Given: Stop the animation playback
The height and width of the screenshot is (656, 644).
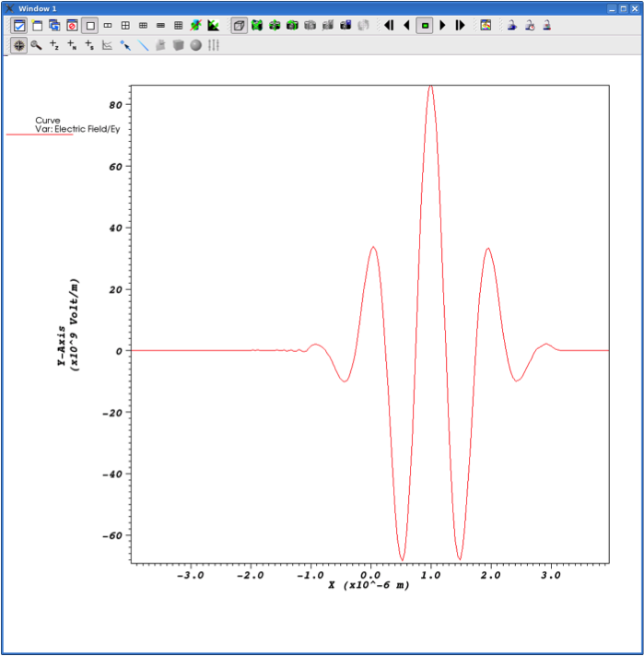Looking at the screenshot, I should [425, 26].
